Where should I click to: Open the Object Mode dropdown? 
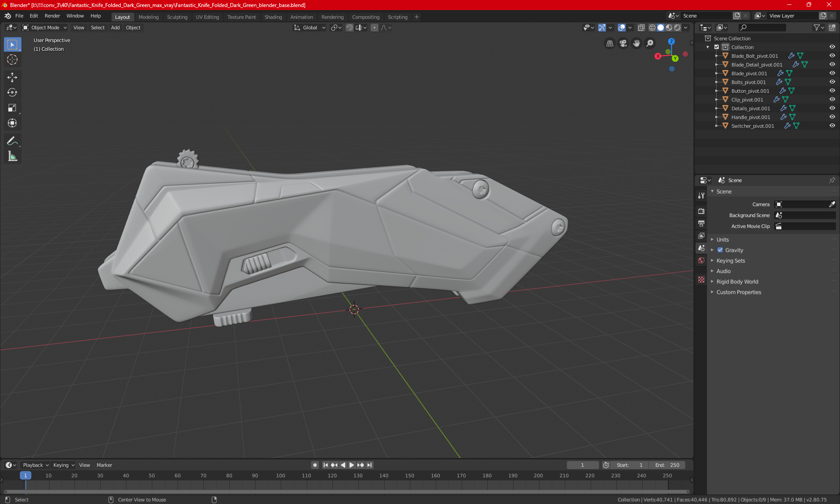pos(45,28)
